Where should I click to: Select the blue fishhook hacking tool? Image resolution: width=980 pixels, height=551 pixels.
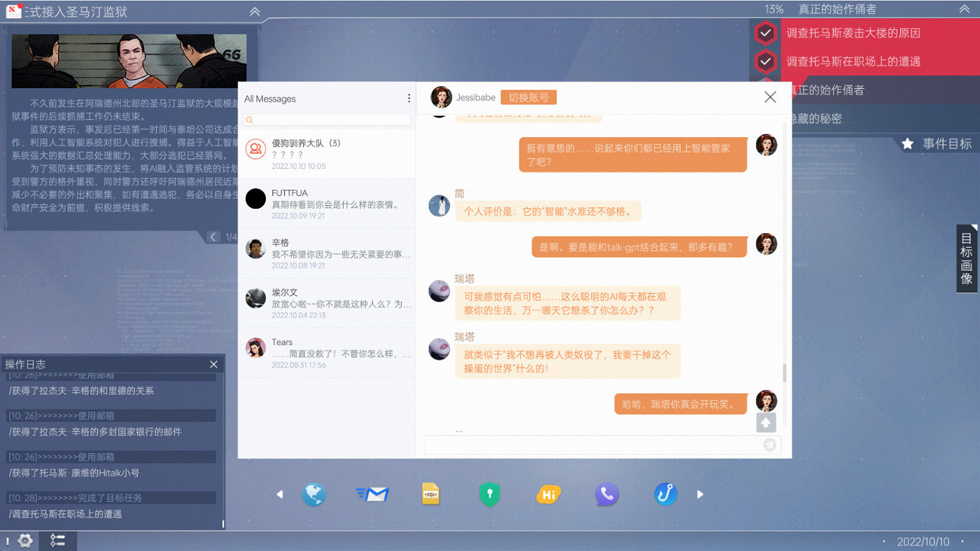665,494
